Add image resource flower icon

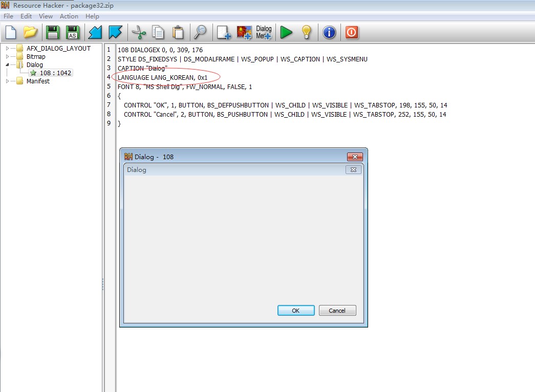(244, 32)
